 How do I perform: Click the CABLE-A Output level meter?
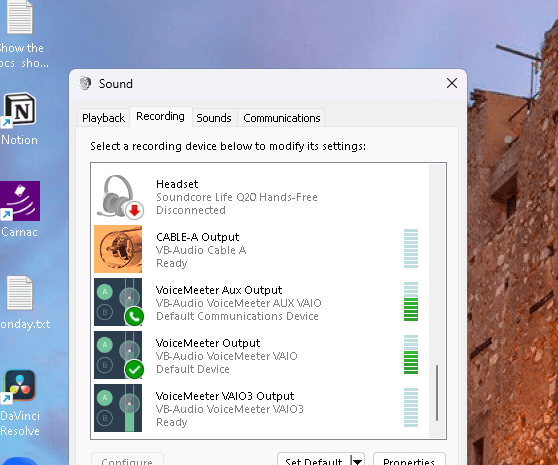tap(411, 248)
